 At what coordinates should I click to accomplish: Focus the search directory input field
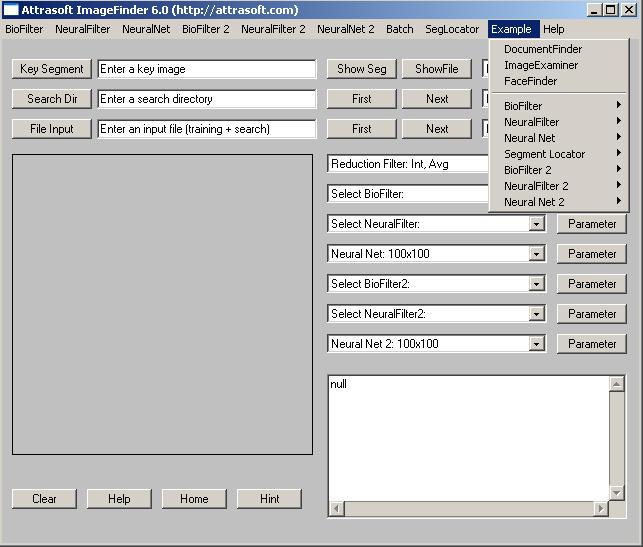(x=206, y=99)
